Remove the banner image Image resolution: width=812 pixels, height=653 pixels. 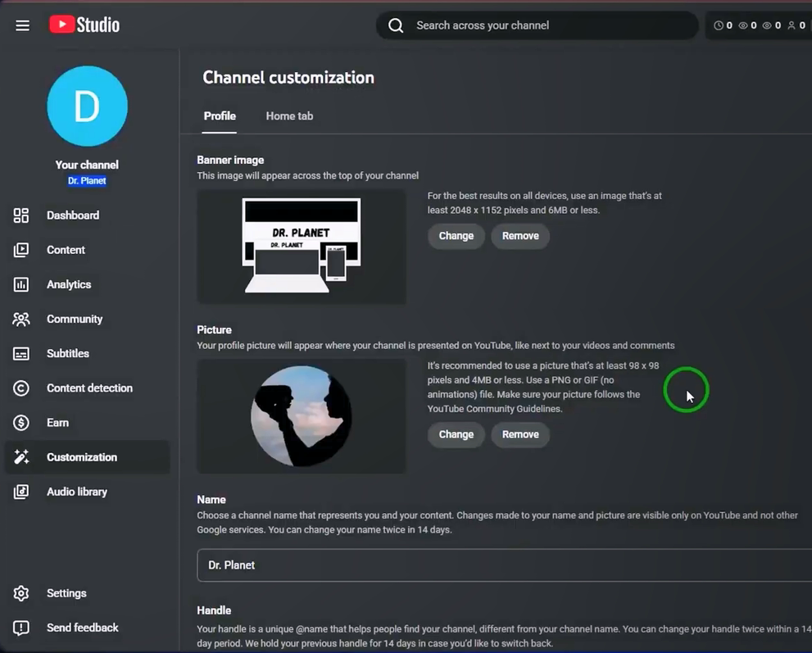pyautogui.click(x=520, y=236)
